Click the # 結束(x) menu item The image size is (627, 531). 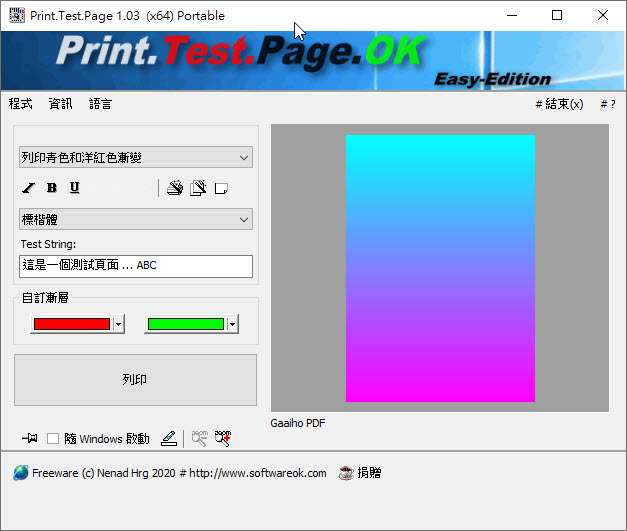559,104
